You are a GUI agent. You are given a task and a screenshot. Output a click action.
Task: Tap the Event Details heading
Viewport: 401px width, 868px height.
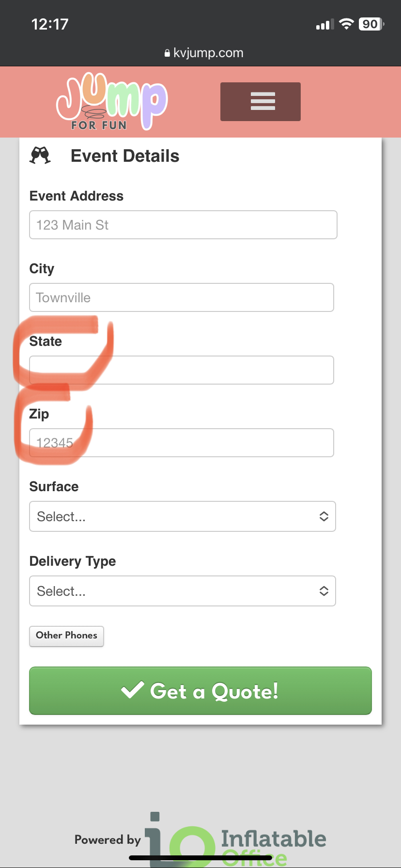click(125, 156)
